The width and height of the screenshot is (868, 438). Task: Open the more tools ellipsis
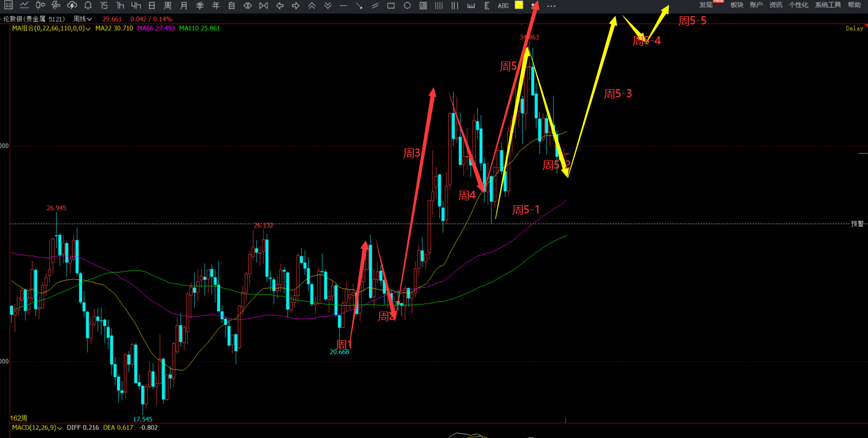[551, 6]
